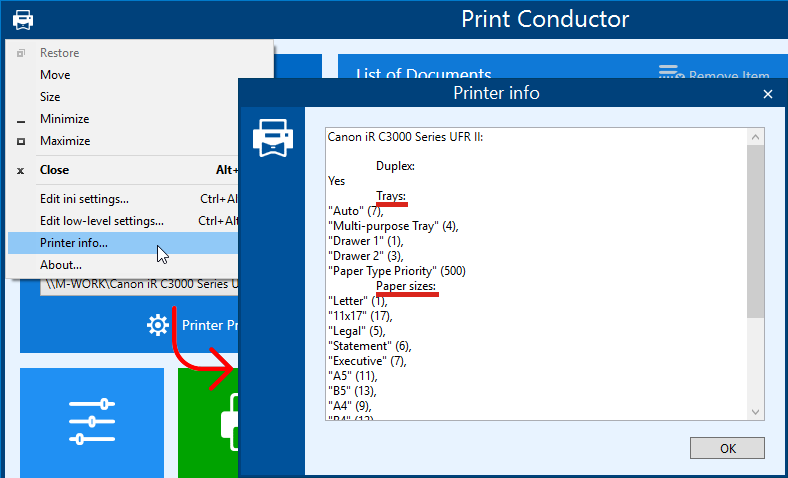Click the Printer Properties gear icon
This screenshot has width=788, height=478.
(158, 325)
